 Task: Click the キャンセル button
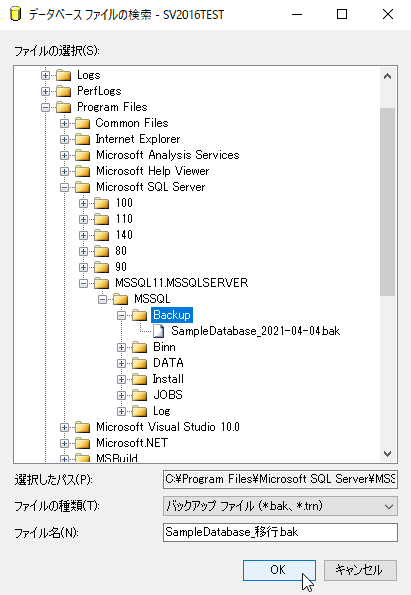[360, 570]
